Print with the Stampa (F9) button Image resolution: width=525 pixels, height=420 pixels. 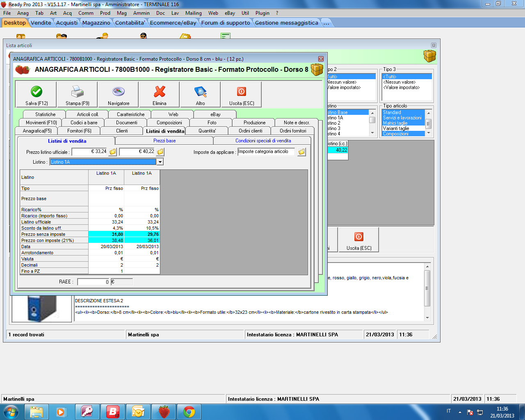tap(78, 94)
